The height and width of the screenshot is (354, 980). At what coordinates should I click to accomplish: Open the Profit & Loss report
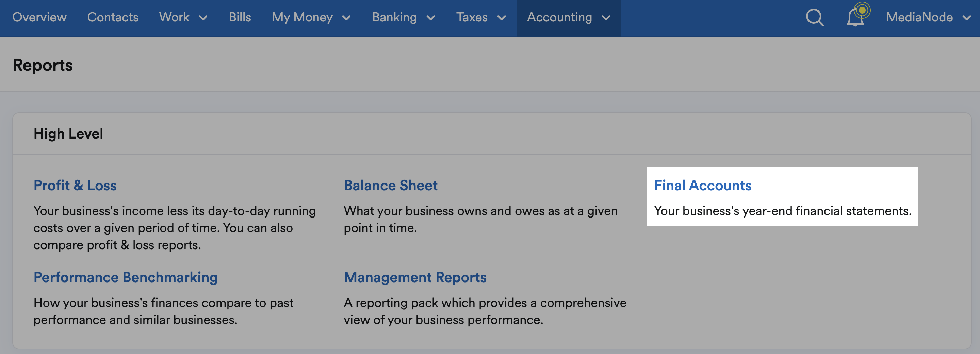[75, 186]
